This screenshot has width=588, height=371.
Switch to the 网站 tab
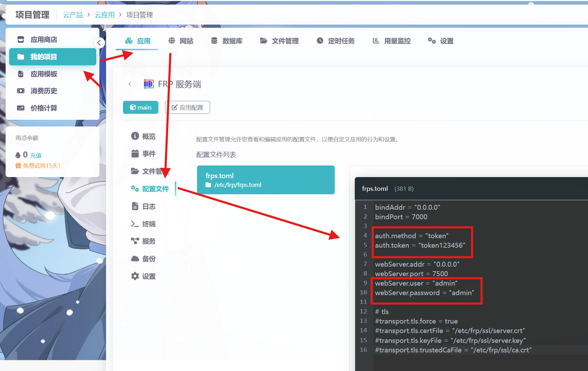(x=181, y=41)
